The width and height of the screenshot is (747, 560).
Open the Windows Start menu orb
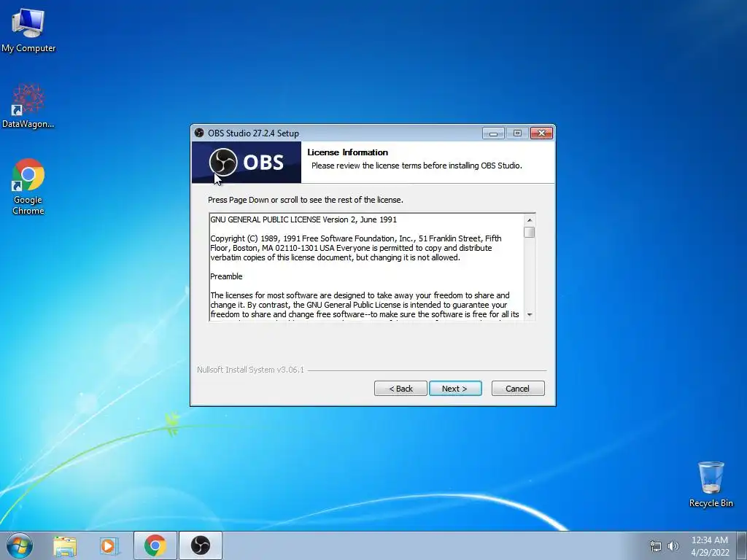pyautogui.click(x=20, y=545)
